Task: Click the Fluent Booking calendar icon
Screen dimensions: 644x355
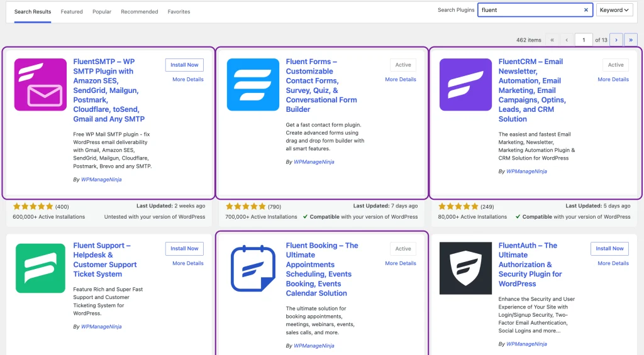Action: pyautogui.click(x=253, y=268)
